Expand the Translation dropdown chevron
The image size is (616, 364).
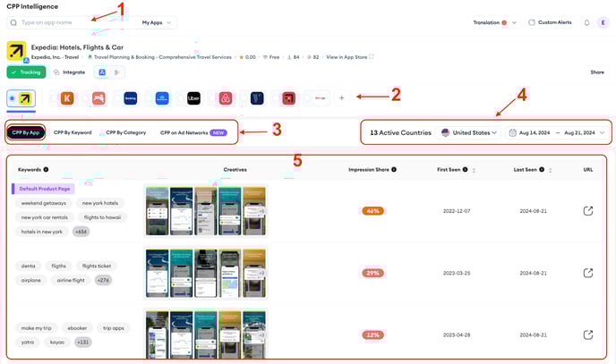[514, 22]
